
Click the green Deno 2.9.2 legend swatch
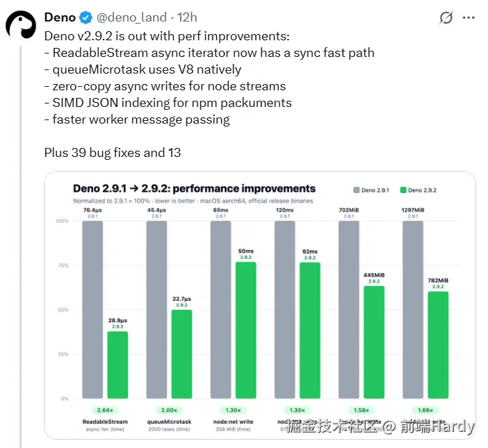point(403,190)
